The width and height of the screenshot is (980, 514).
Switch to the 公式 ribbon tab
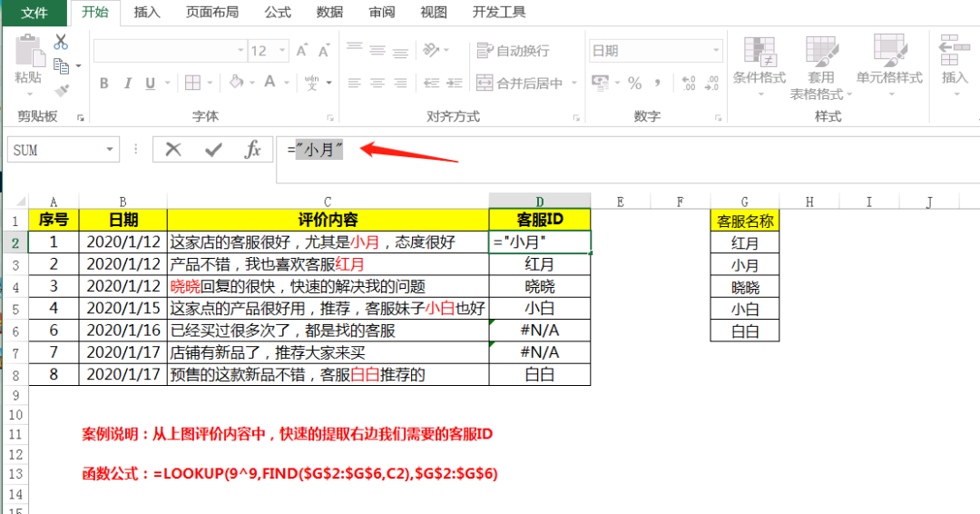278,12
